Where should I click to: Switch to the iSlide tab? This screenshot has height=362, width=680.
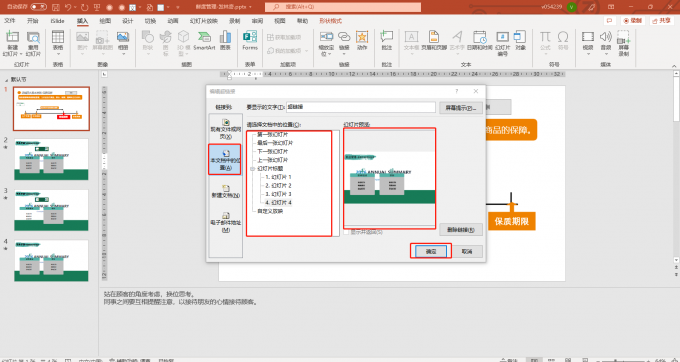(x=57, y=21)
